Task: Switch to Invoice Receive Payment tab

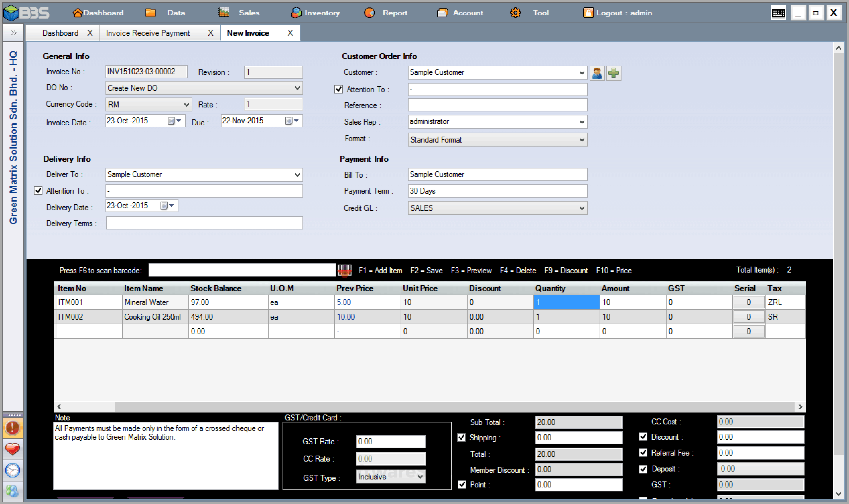Action: pos(148,33)
